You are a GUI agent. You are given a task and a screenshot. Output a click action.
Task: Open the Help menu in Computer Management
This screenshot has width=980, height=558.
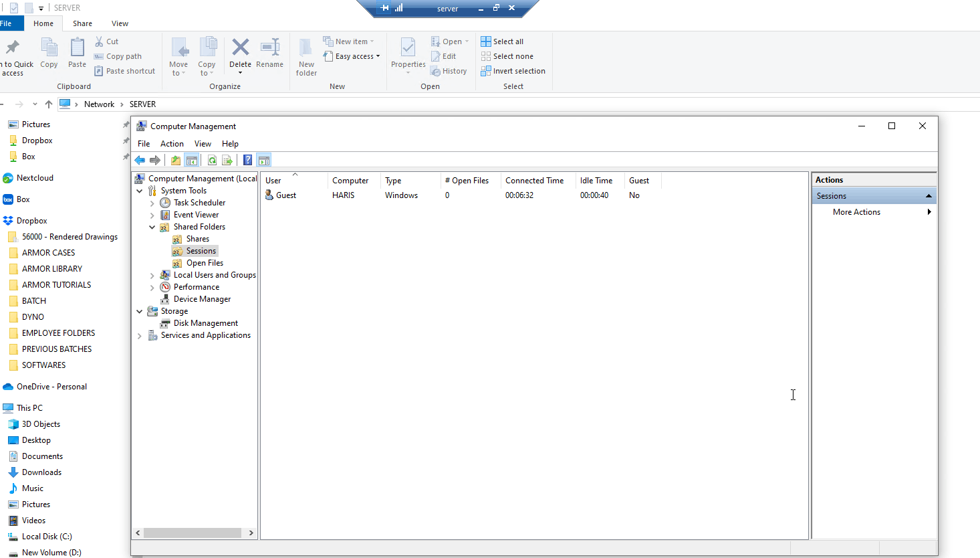pos(230,144)
